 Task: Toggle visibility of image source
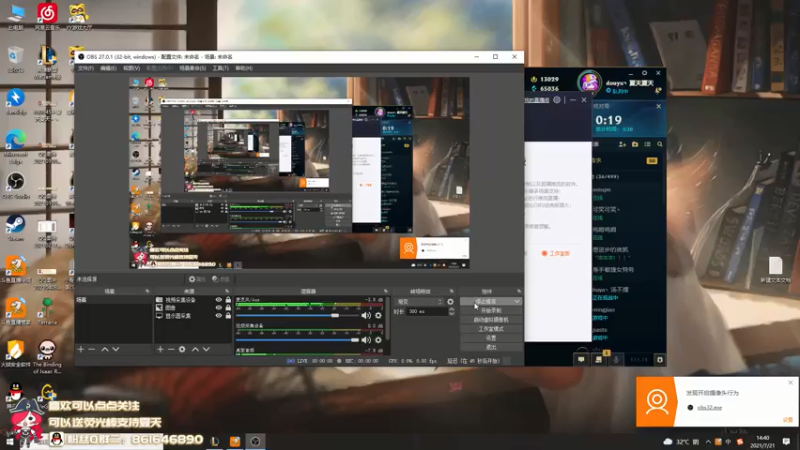pos(219,308)
